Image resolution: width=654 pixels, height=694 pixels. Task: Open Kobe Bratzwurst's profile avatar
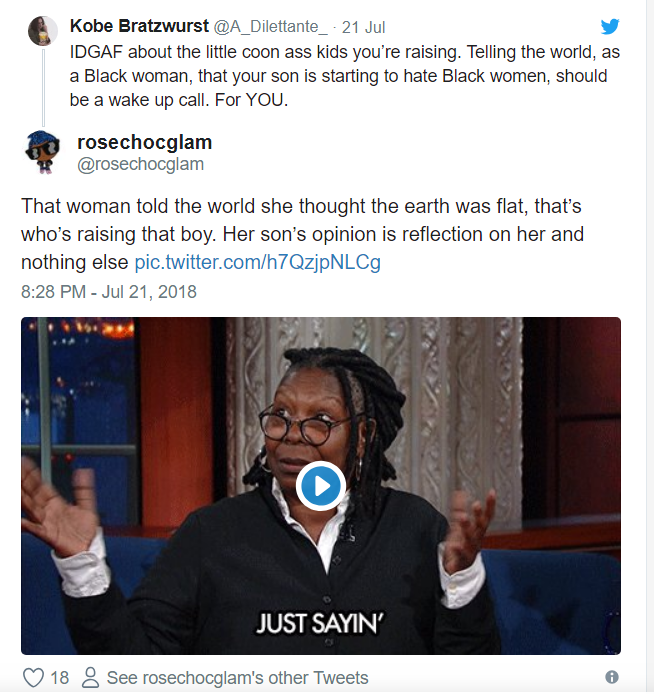coord(43,31)
